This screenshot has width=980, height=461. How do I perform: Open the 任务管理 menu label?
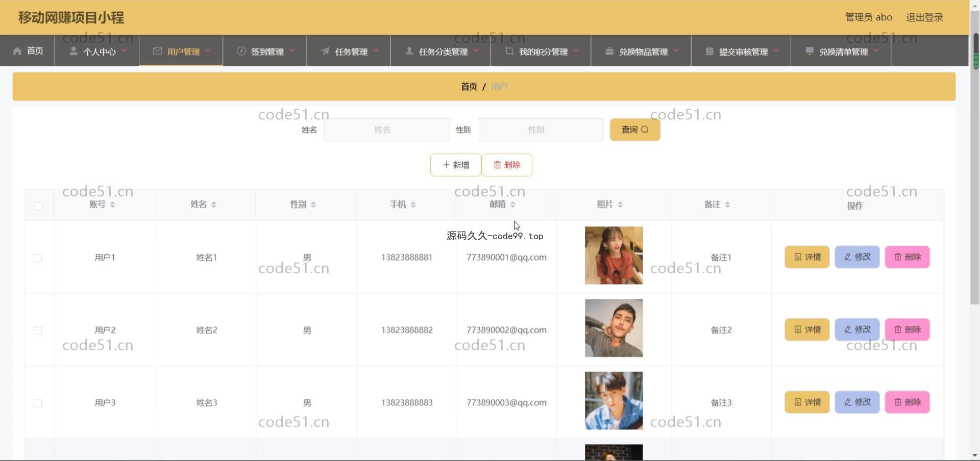pyautogui.click(x=351, y=52)
